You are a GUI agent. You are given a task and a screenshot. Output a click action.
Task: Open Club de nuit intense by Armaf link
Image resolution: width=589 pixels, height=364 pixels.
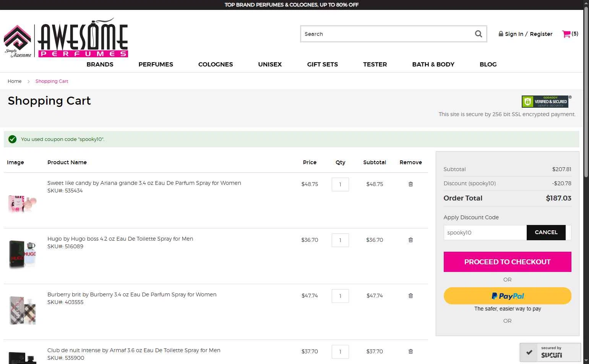click(x=134, y=350)
